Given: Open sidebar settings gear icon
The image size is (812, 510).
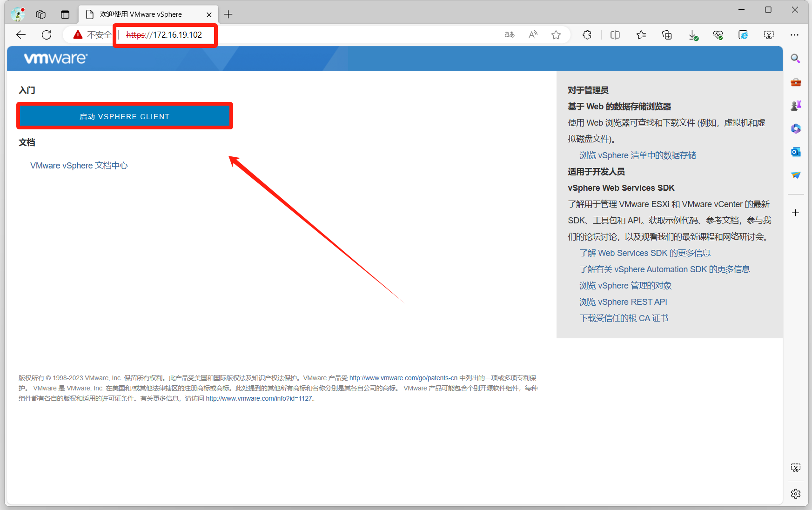Looking at the screenshot, I should pyautogui.click(x=796, y=494).
